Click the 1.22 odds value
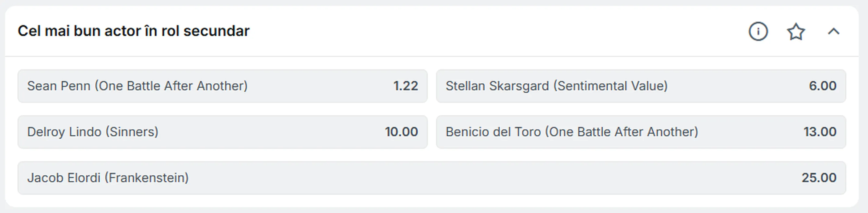868x213 pixels. [x=405, y=86]
